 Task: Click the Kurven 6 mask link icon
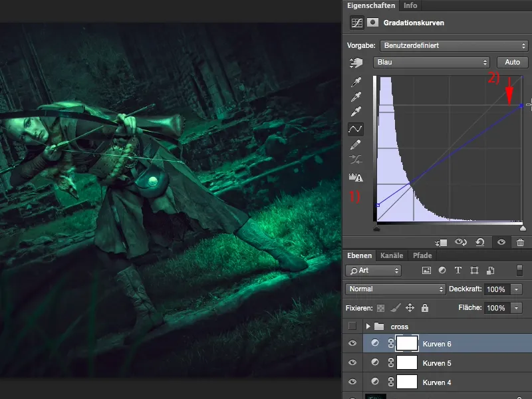(390, 343)
